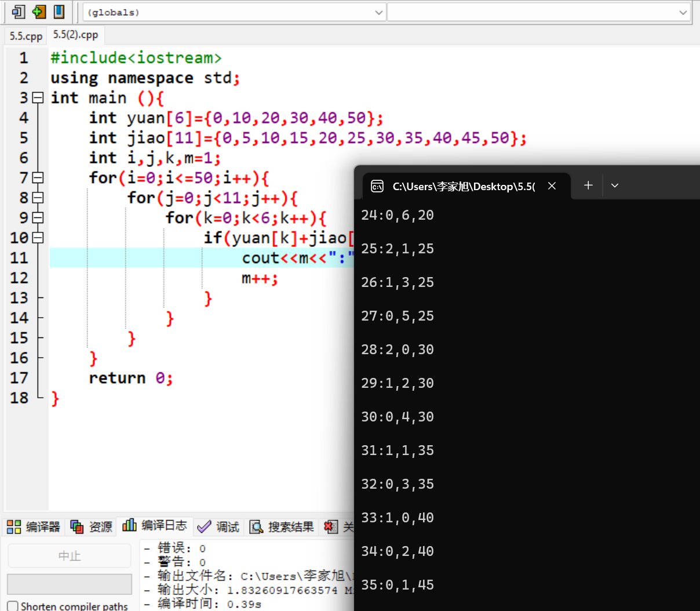
Task: Click terminal output line 33:1,0,40
Action: [x=398, y=518]
